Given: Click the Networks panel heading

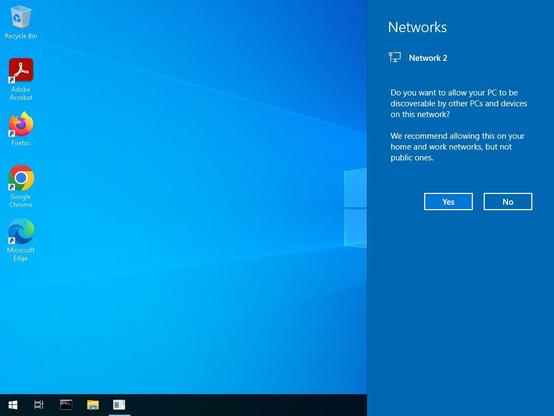Looking at the screenshot, I should click(x=417, y=27).
